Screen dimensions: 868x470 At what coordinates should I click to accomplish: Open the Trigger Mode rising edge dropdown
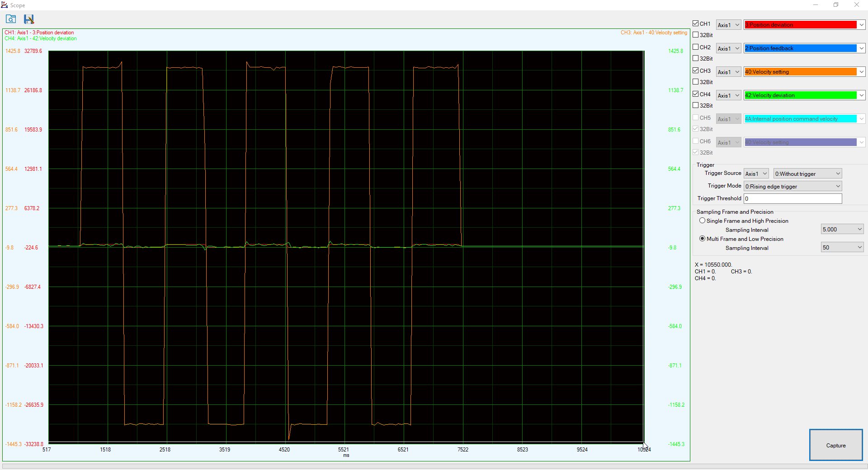click(793, 186)
